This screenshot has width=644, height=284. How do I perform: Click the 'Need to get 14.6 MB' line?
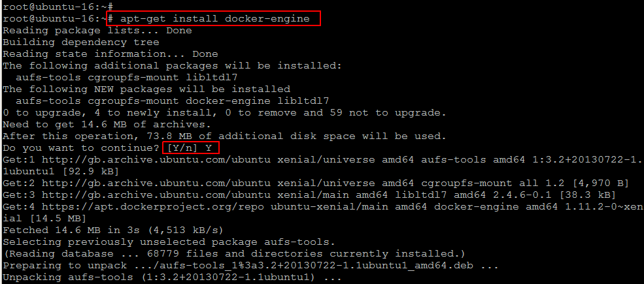107,124
